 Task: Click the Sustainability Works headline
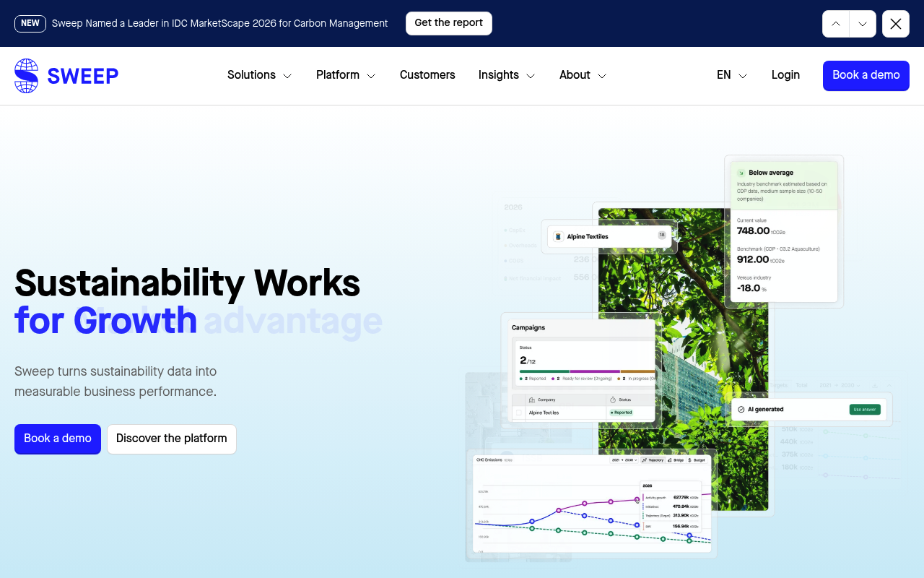[x=188, y=283]
